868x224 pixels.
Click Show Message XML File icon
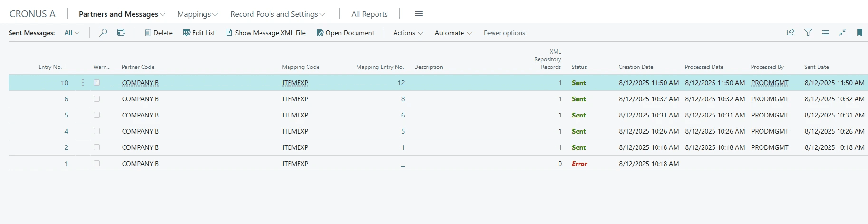(229, 33)
